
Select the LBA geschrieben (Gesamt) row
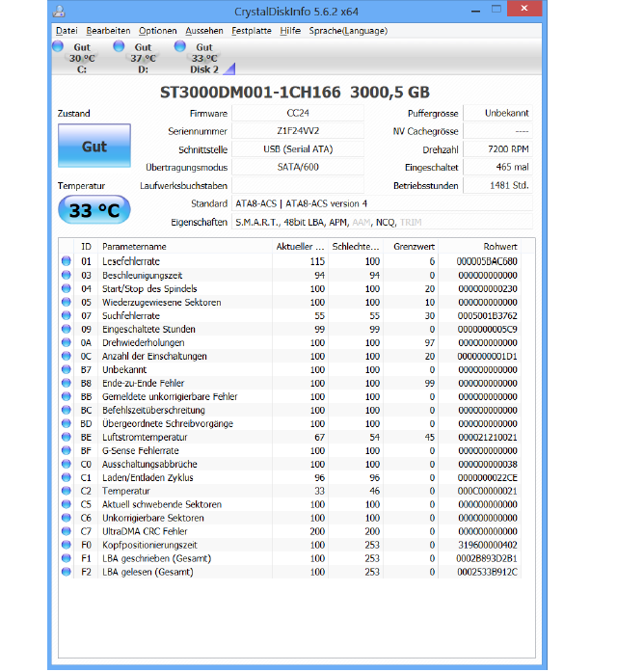pos(290,558)
